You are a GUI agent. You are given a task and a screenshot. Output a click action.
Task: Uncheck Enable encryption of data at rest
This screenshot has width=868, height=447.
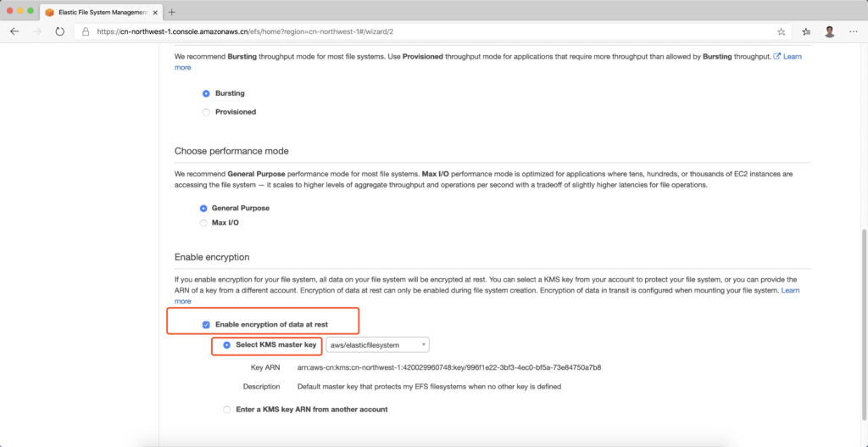point(206,325)
